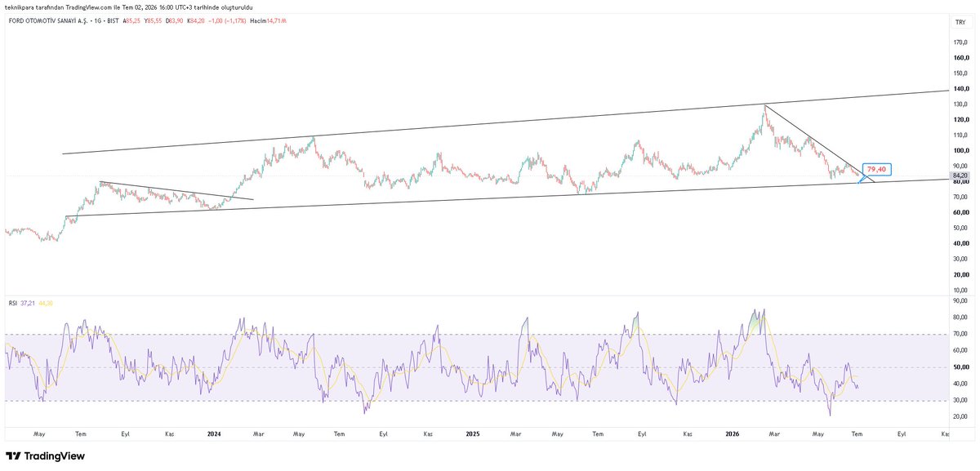
Task: Click the Mar label right after 2026
Action: coord(773,435)
